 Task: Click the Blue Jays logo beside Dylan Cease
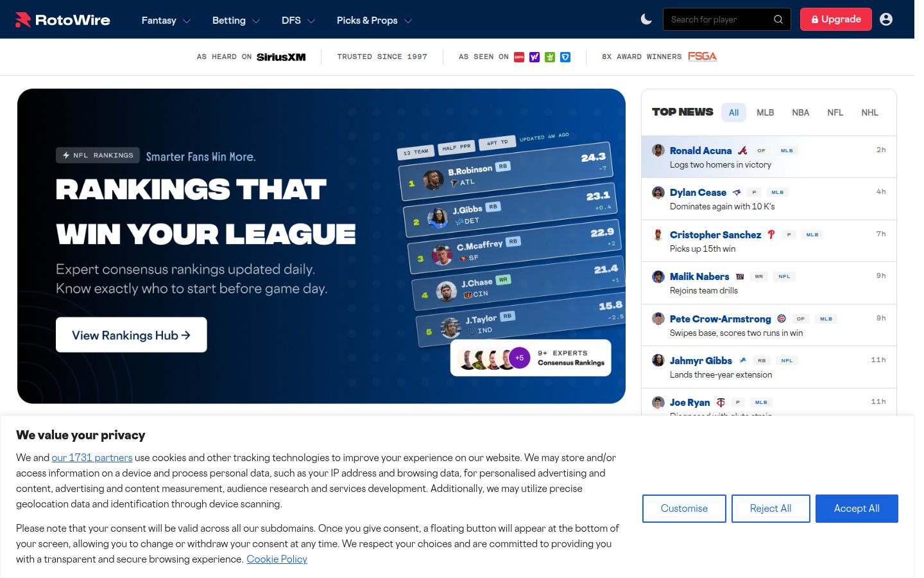pyautogui.click(x=737, y=192)
